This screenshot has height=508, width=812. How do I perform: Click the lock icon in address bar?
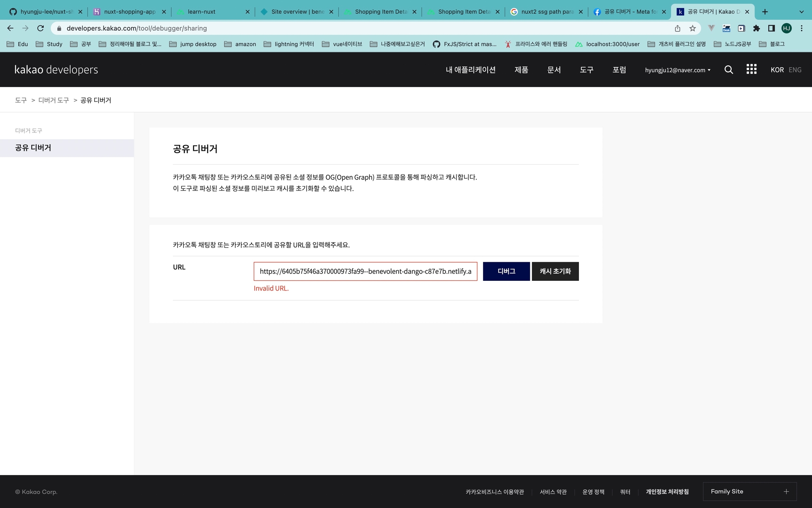(59, 28)
